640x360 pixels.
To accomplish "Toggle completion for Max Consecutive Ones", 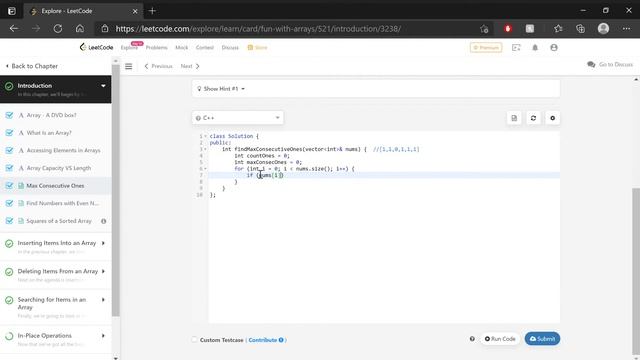I will tap(9, 185).
